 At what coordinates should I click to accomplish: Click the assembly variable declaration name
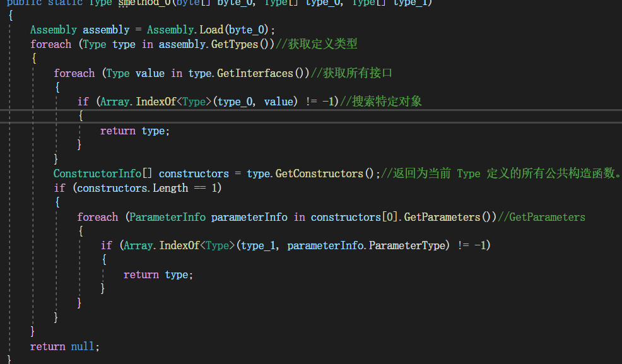pos(106,30)
